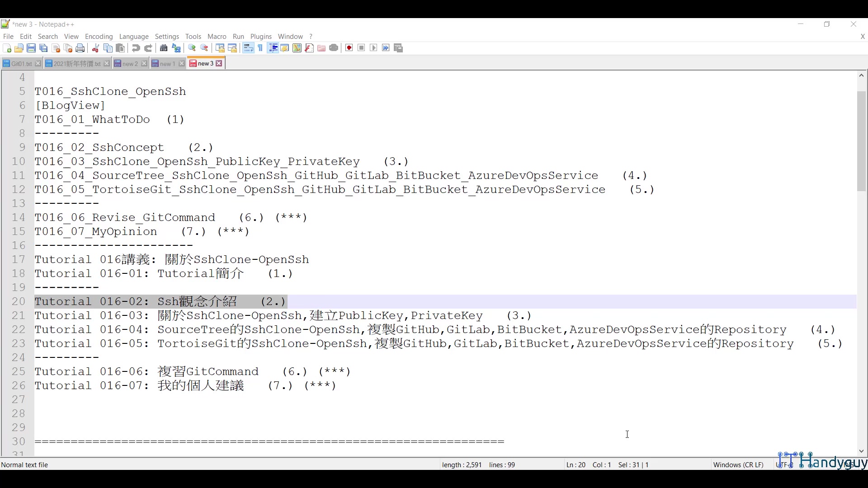The height and width of the screenshot is (488, 868).
Task: Open the Language menu
Action: coord(134,37)
